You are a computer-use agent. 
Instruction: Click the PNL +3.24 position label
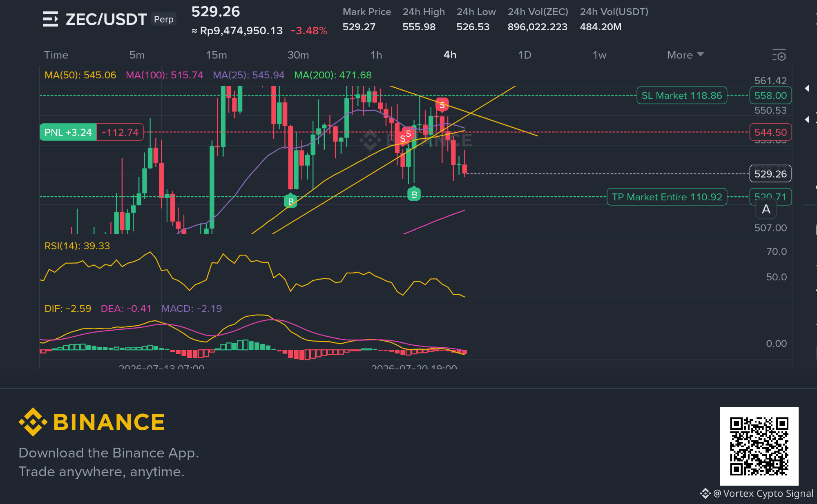coord(68,132)
